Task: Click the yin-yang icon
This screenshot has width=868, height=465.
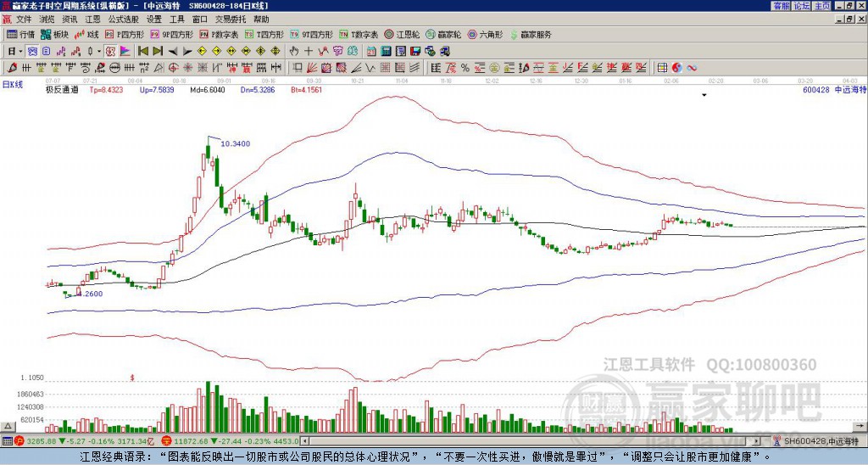Action: click(677, 68)
